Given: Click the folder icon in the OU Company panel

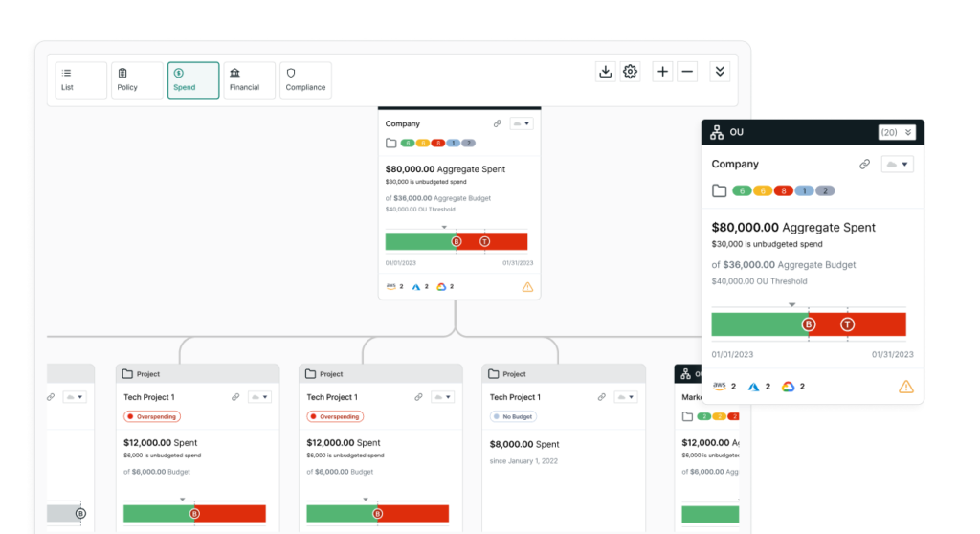Looking at the screenshot, I should pyautogui.click(x=719, y=190).
